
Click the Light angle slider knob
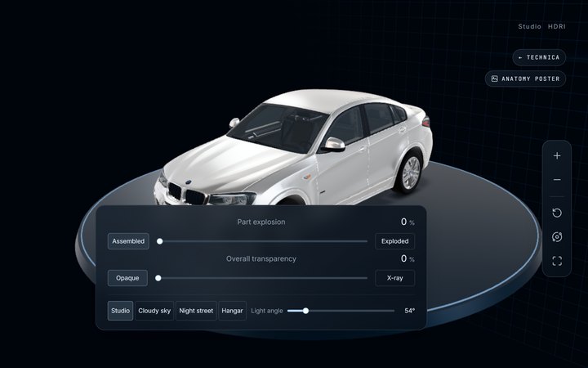(305, 311)
